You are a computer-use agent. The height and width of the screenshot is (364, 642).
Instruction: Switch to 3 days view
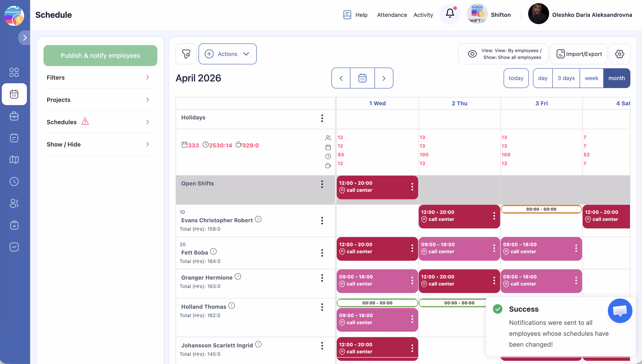click(566, 78)
